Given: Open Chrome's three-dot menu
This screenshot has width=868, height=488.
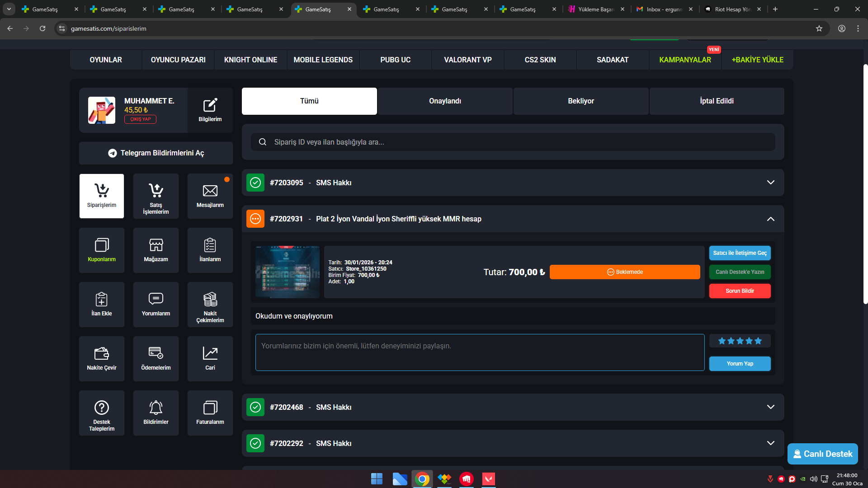Looking at the screenshot, I should click(x=858, y=28).
